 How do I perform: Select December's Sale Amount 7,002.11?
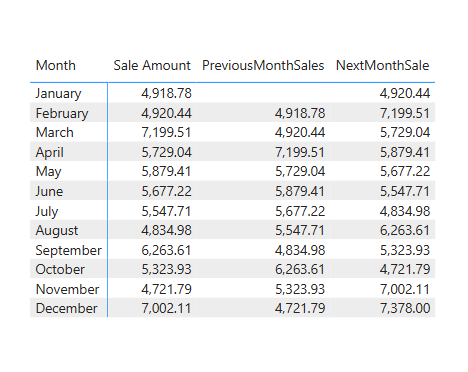click(x=166, y=308)
